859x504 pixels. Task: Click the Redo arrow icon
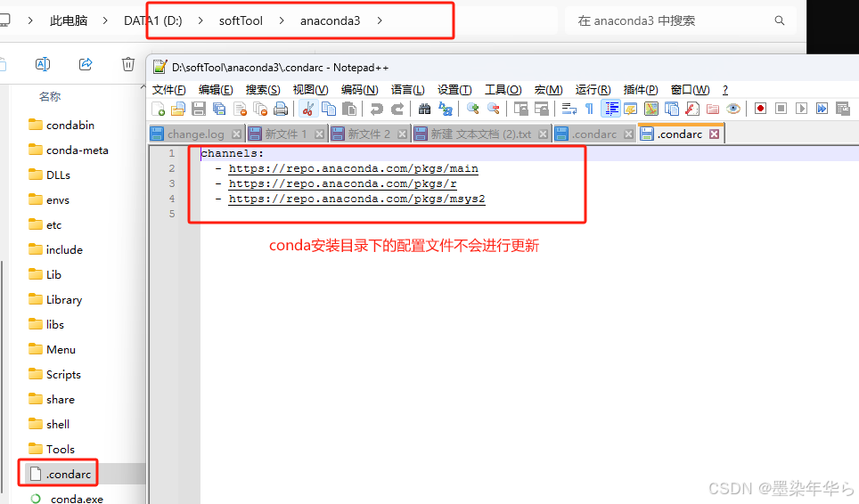pos(397,109)
